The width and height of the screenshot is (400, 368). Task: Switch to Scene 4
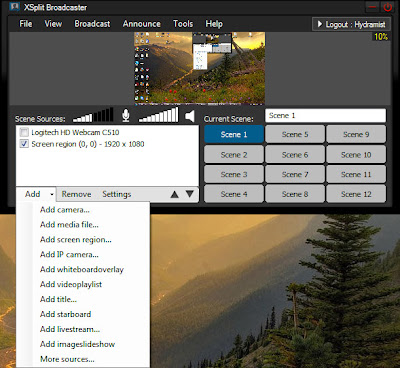click(234, 194)
